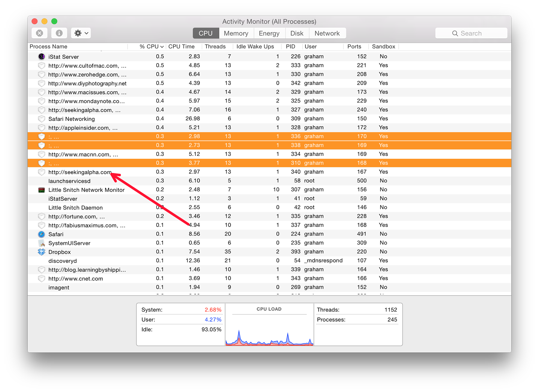Image resolution: width=539 pixels, height=392 pixels.
Task: Click the Activity Monitor window title
Action: click(269, 22)
